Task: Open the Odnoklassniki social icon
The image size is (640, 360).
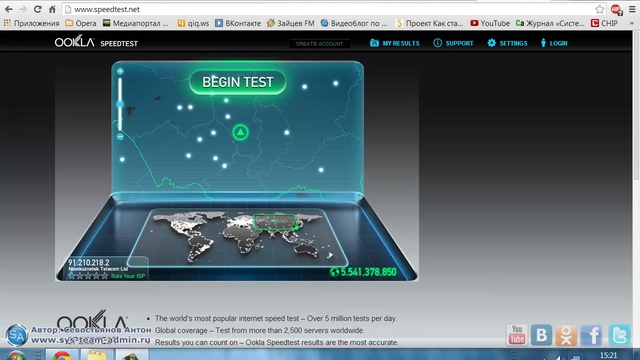Action: click(566, 335)
